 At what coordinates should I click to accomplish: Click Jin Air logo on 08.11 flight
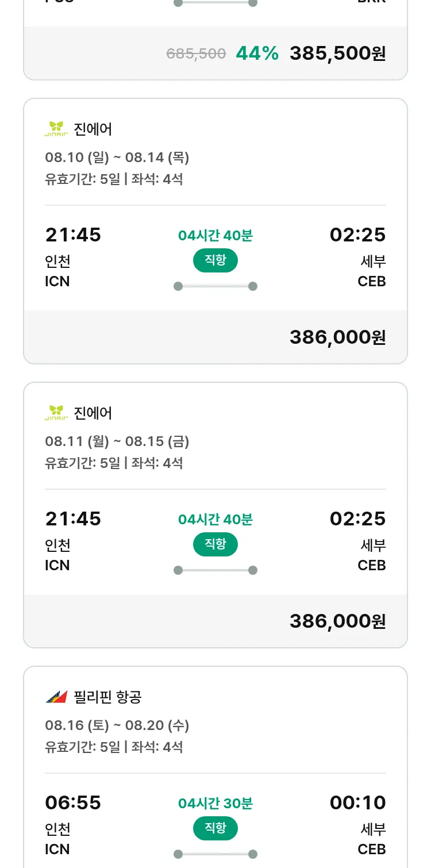pyautogui.click(x=56, y=413)
